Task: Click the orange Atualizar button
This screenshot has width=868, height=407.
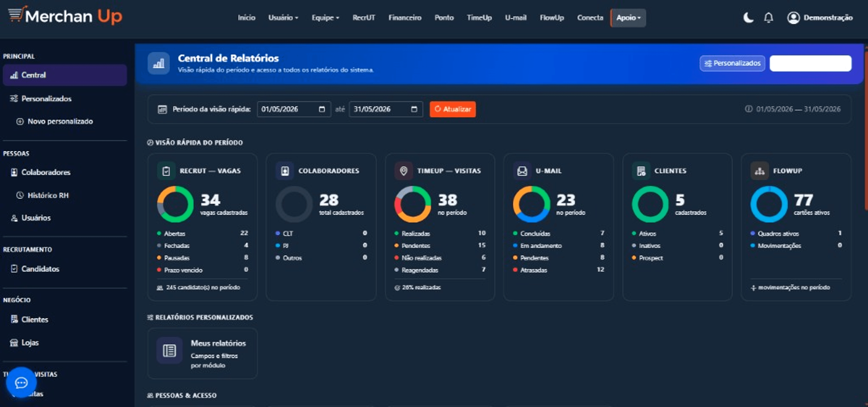Action: coord(453,109)
